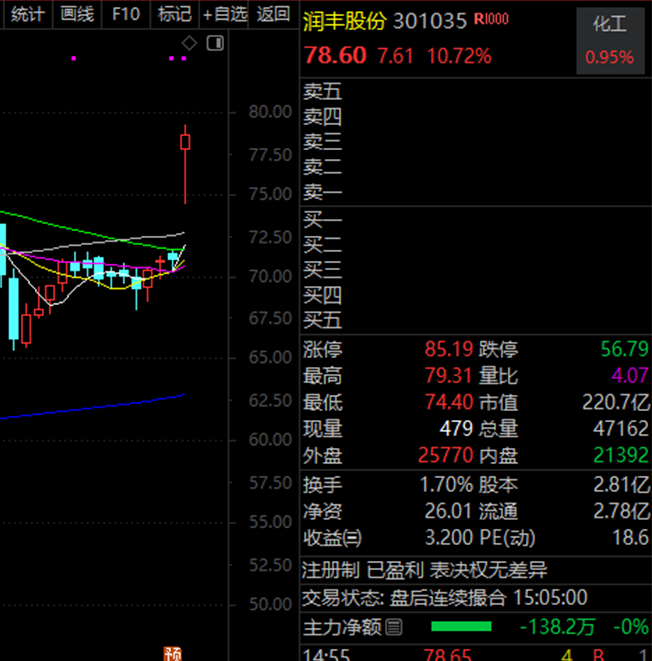The image size is (652, 661).
Task: Open F10 company info
Action: 126,14
